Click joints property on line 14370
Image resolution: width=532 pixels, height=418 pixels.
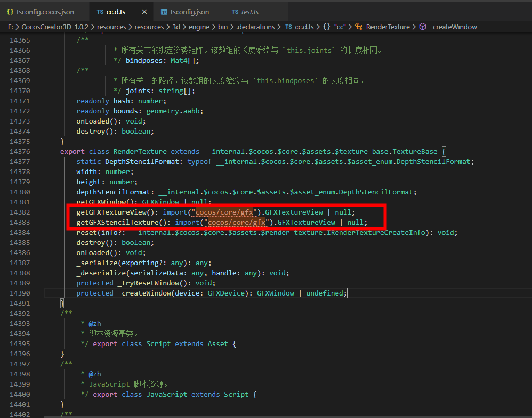[138, 91]
